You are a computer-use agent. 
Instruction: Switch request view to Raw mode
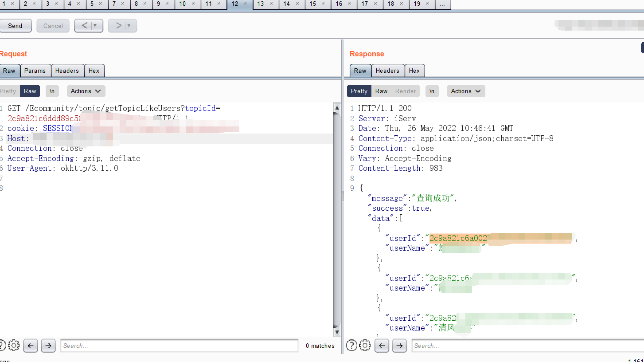tap(30, 91)
